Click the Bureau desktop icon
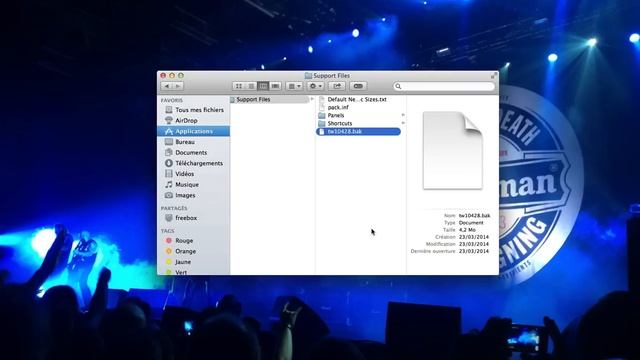The width and height of the screenshot is (640, 360). coord(169,142)
